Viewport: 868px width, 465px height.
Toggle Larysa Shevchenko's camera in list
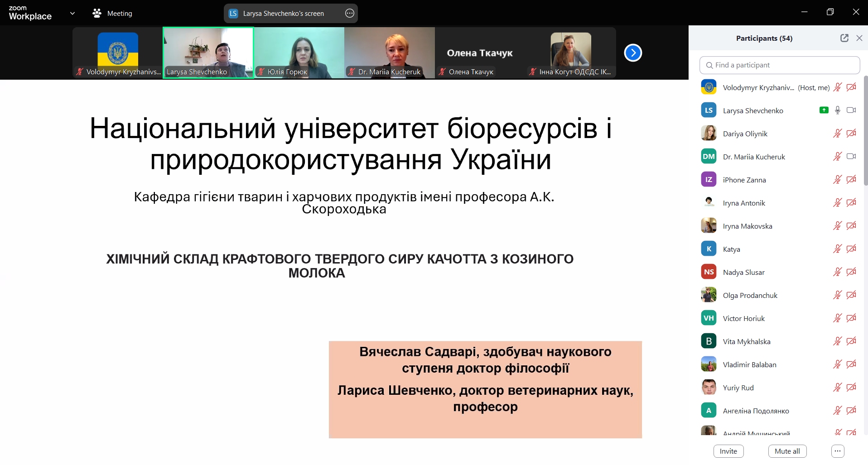click(x=851, y=110)
